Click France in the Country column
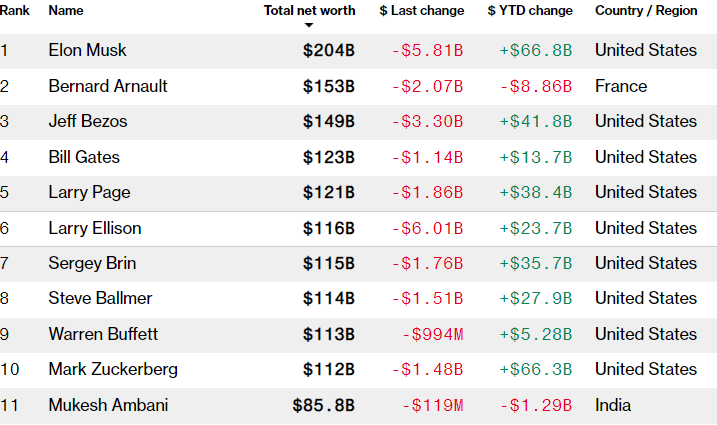The width and height of the screenshot is (717, 425). point(620,86)
